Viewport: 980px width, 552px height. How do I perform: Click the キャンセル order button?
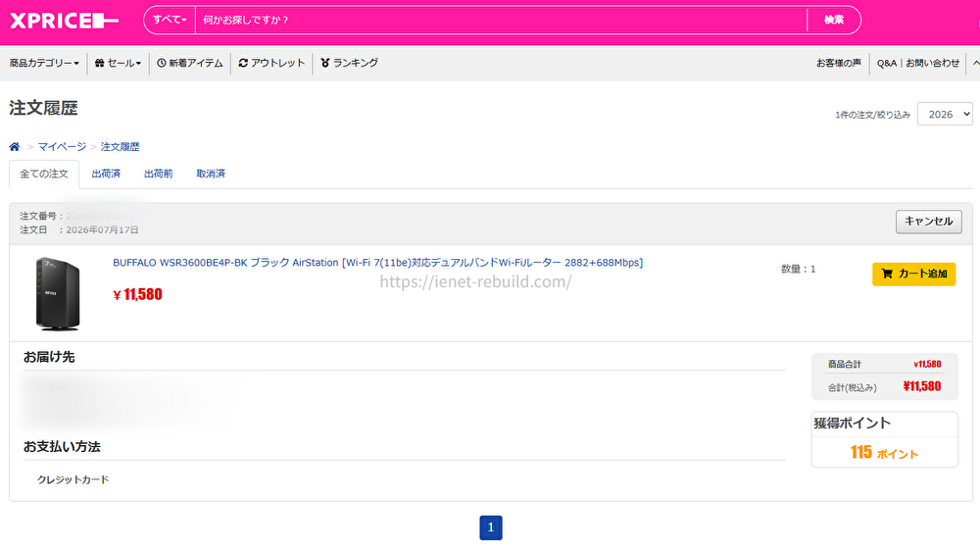coord(929,222)
